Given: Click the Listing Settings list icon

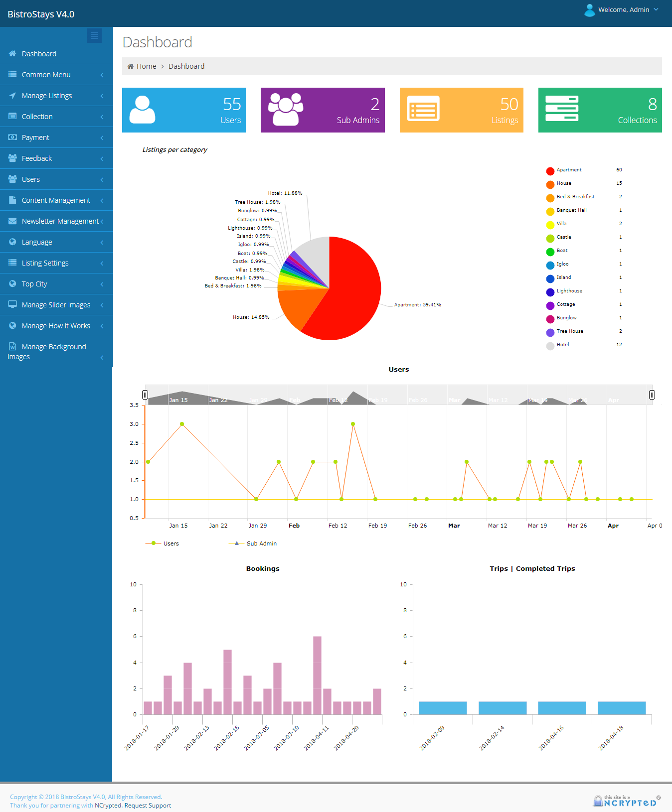Looking at the screenshot, I should (x=12, y=263).
